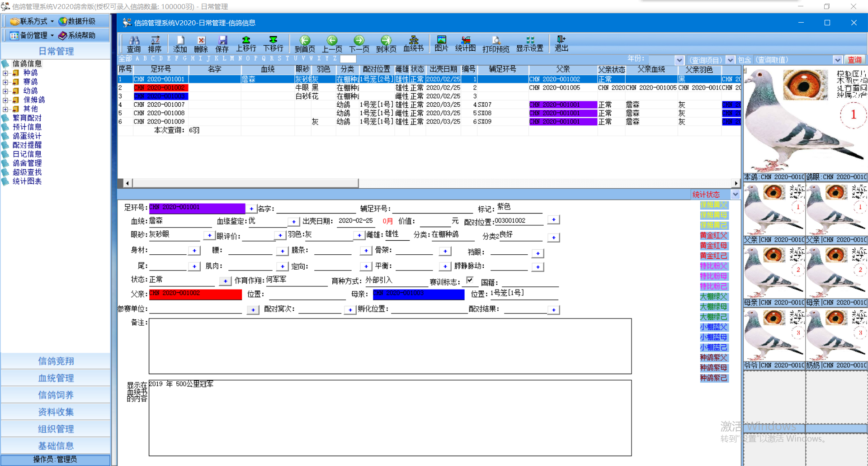Open the 年份 year dropdown
The height and width of the screenshot is (466, 868).
point(679,60)
